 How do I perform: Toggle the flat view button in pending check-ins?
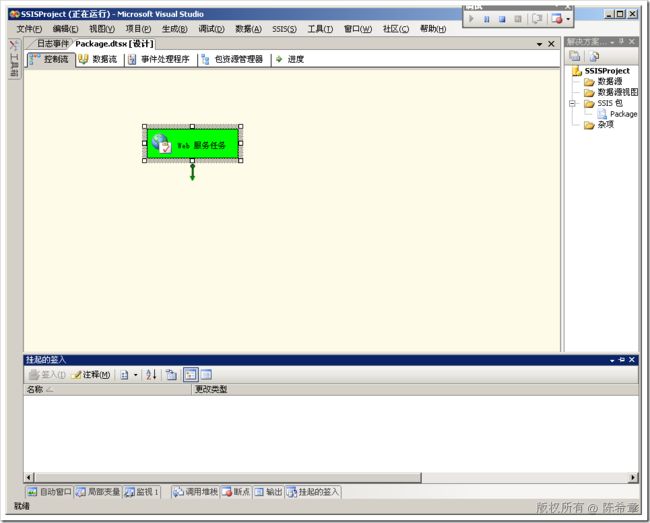[x=206, y=375]
